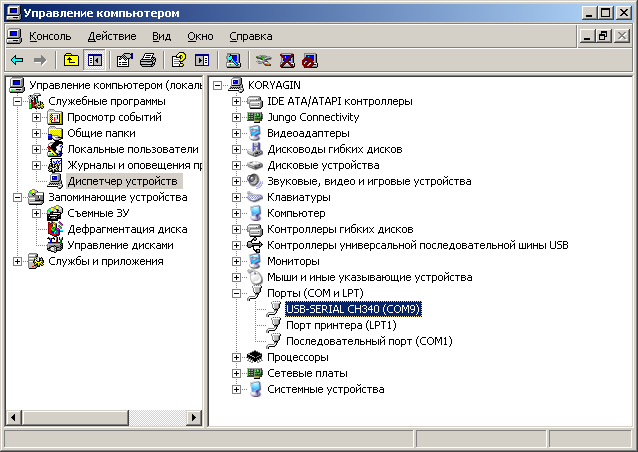Viewport: 638px width, 452px height.
Task: Select USB-SERIAL CH340 (COM9) device
Action: tap(353, 309)
